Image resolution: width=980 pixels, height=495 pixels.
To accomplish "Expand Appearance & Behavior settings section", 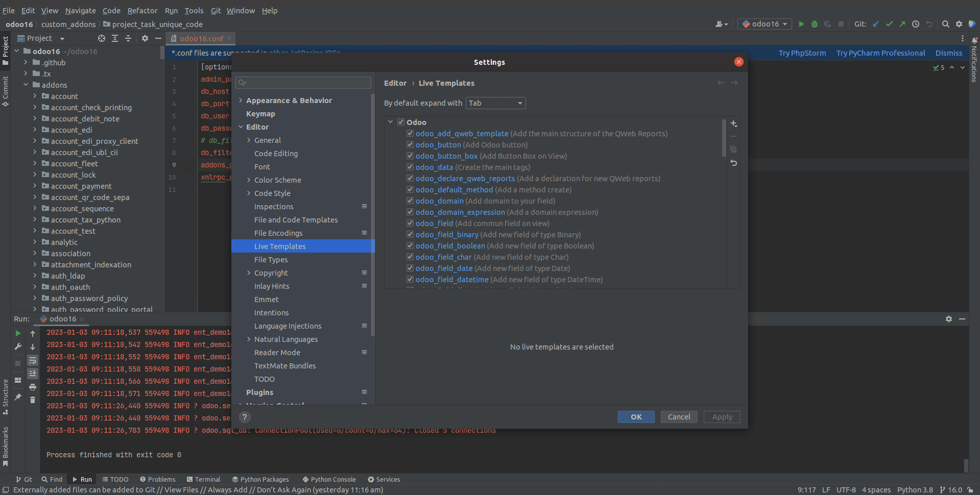I will (241, 101).
